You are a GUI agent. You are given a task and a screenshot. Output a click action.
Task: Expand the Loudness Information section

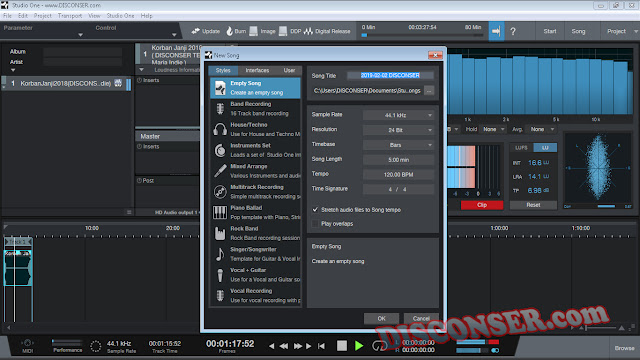pos(141,70)
